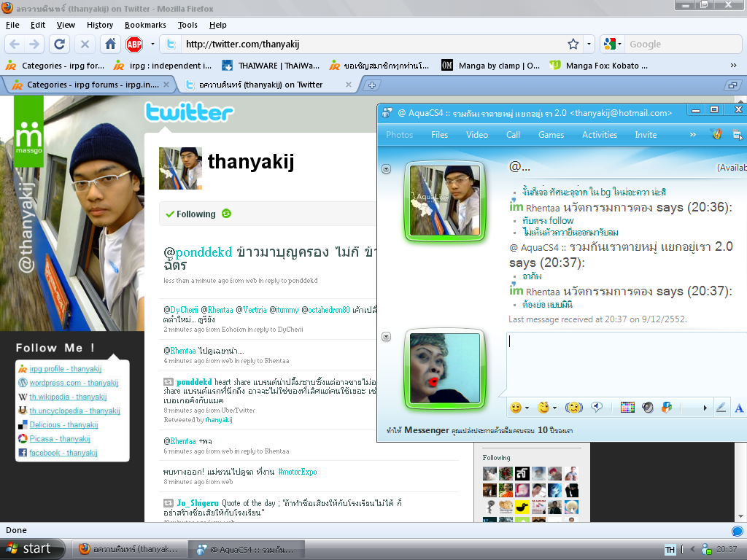Switch to the irpg forums tab
The height and width of the screenshot is (560, 747).
point(90,85)
